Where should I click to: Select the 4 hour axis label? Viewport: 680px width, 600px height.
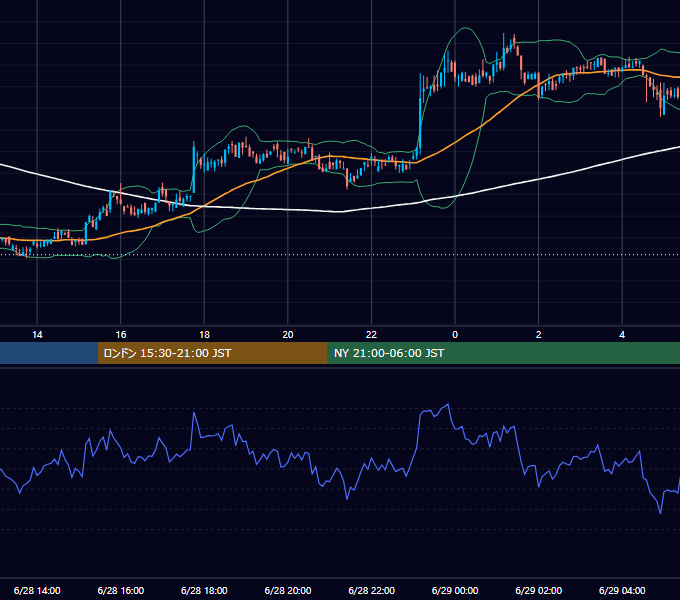(x=622, y=335)
